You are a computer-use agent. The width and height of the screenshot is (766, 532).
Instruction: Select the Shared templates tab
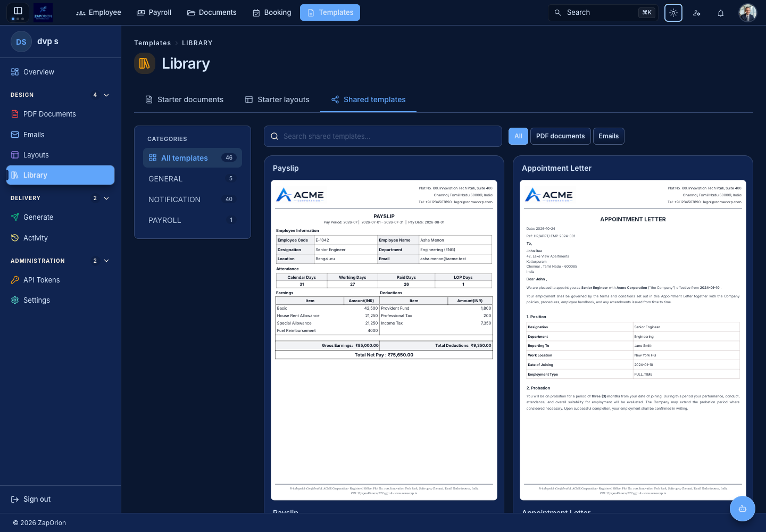368,99
